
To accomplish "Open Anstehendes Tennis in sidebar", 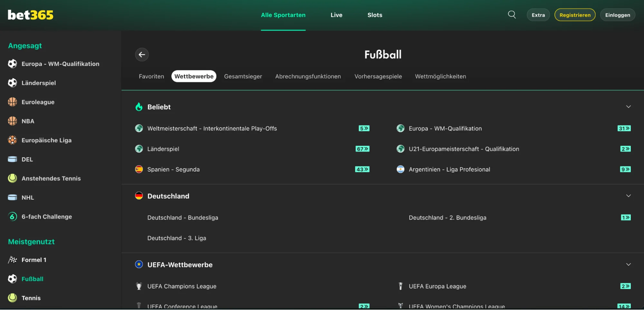I will [51, 178].
